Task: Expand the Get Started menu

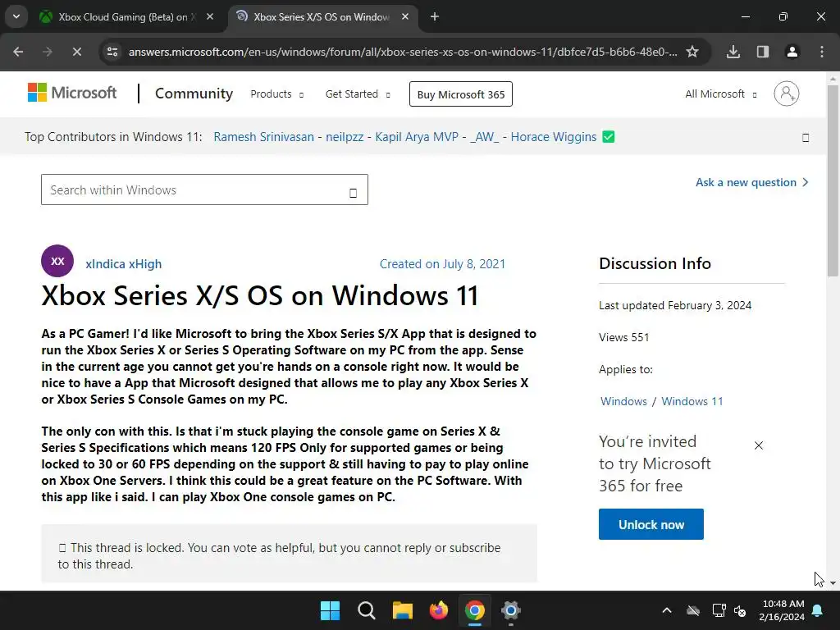Action: (x=358, y=94)
